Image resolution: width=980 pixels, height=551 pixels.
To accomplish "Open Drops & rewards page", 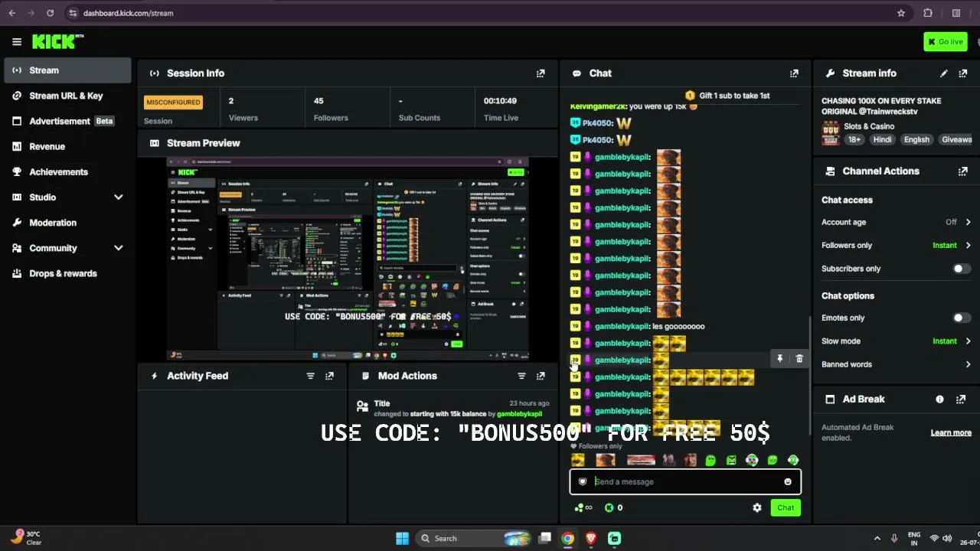I will click(x=68, y=273).
